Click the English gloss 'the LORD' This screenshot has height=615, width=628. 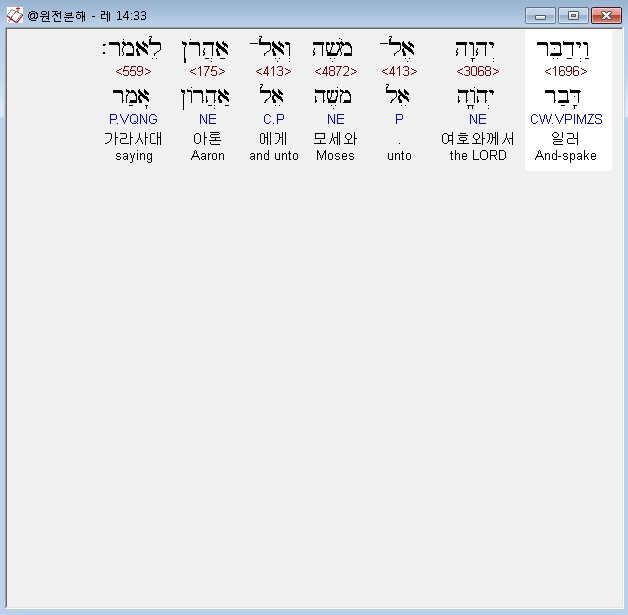(x=478, y=155)
